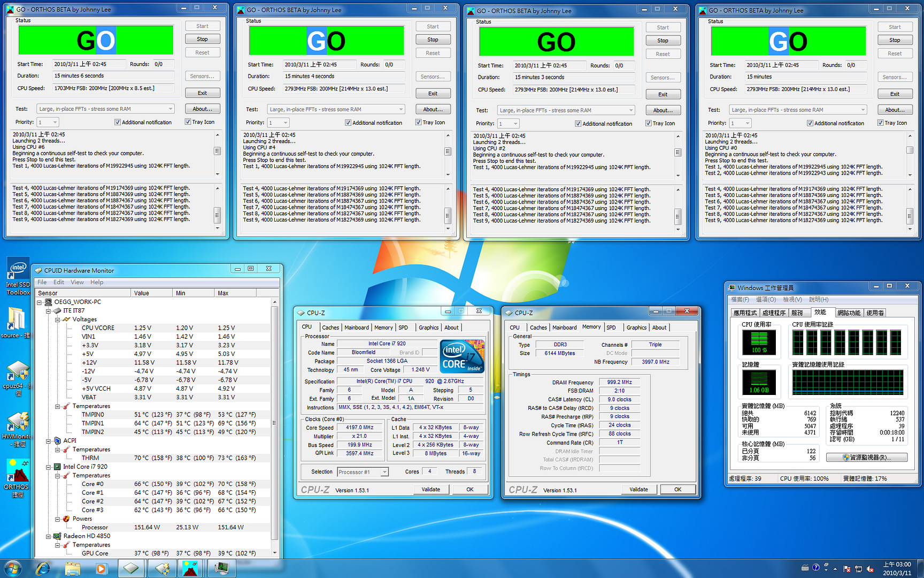
Task: Click the keyboard input tray icon
Action: (x=805, y=568)
